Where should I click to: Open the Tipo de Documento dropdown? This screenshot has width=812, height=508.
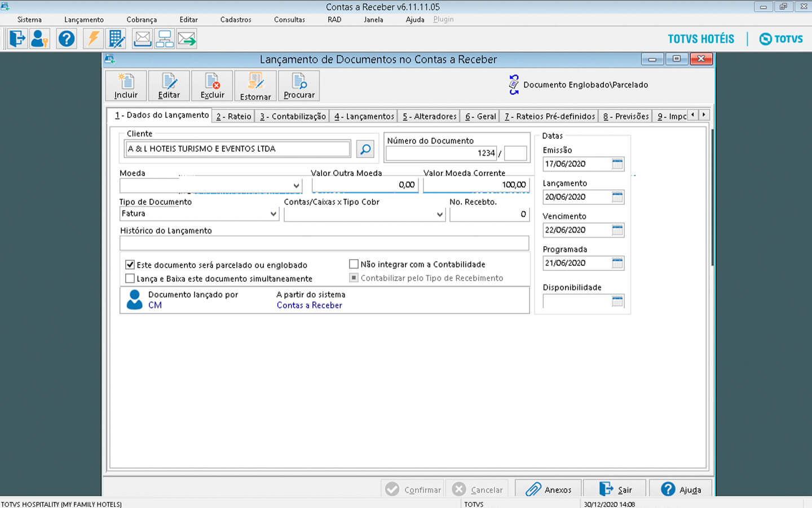point(273,214)
